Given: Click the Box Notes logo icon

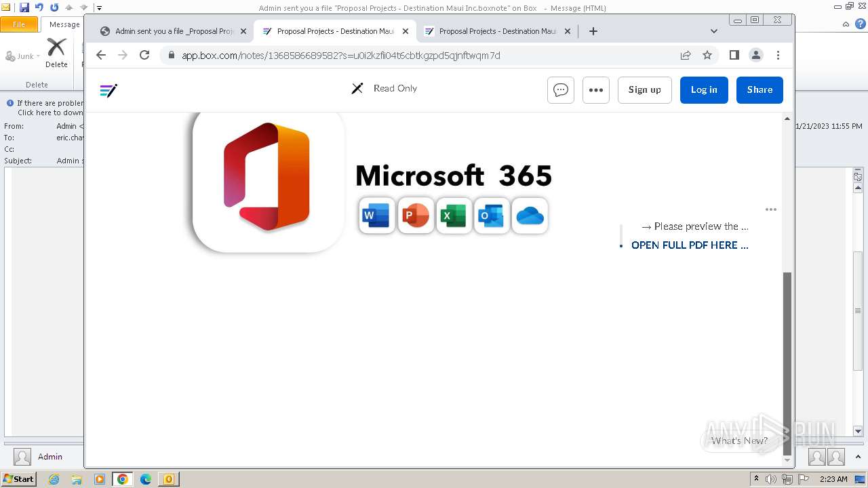Looking at the screenshot, I should [x=108, y=90].
